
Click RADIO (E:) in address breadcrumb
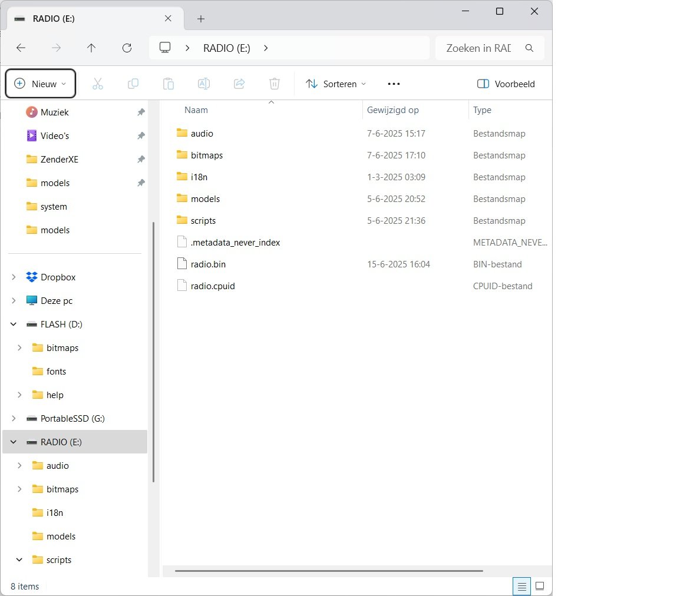pyautogui.click(x=227, y=48)
